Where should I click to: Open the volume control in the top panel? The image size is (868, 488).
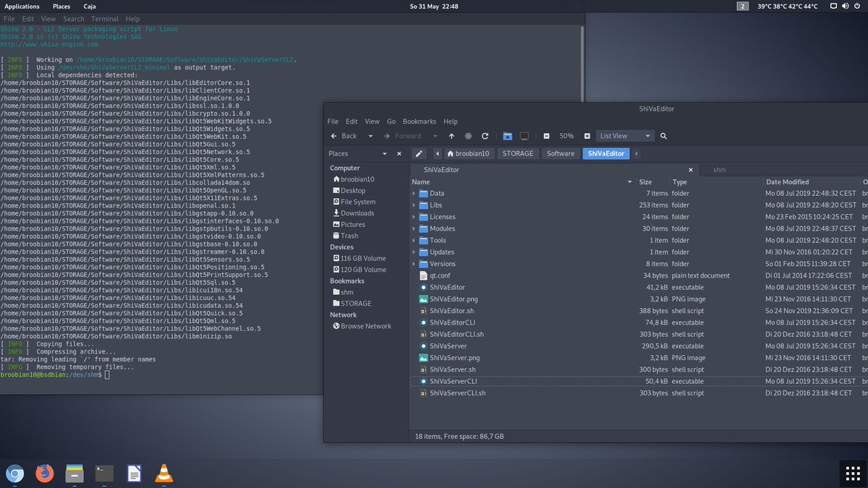point(846,6)
